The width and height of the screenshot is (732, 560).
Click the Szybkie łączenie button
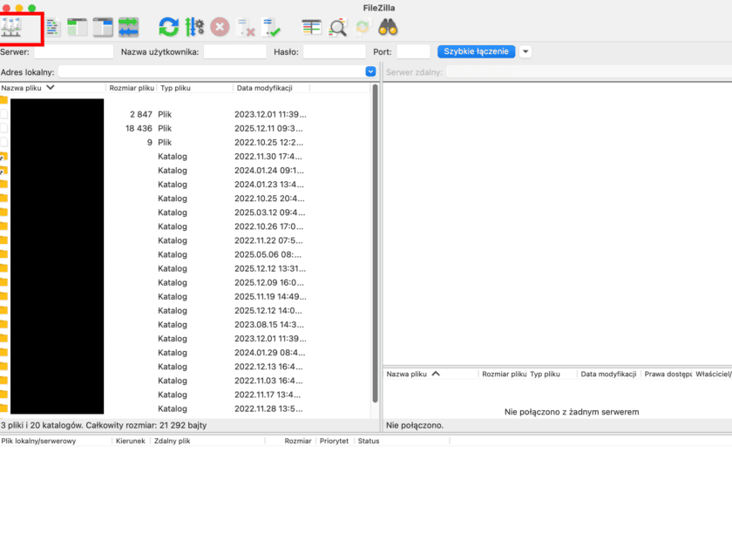tap(476, 52)
